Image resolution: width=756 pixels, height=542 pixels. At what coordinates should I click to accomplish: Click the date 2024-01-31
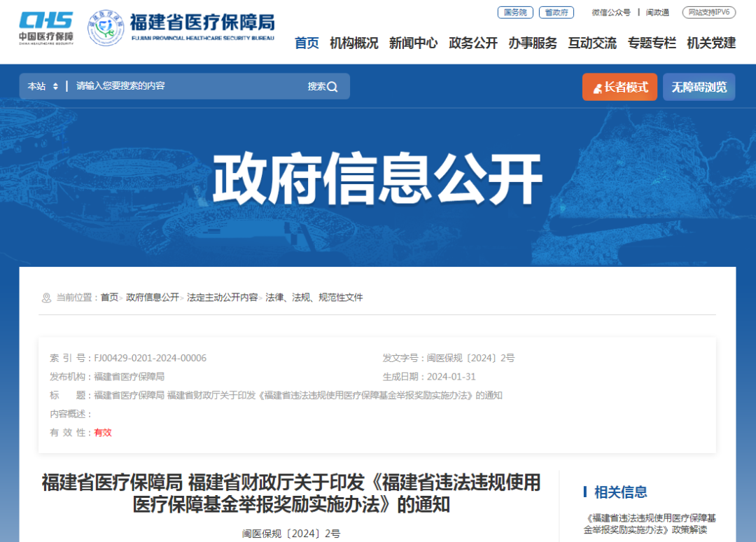coord(451,377)
